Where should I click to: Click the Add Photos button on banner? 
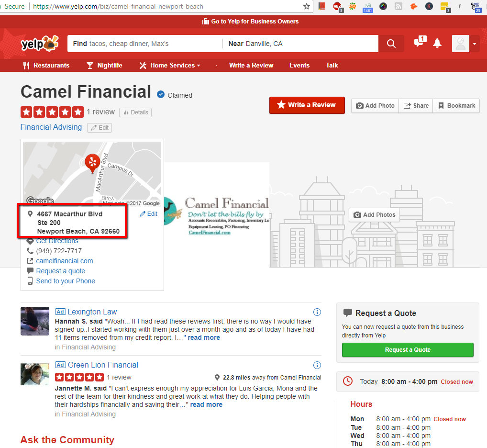[x=374, y=215]
